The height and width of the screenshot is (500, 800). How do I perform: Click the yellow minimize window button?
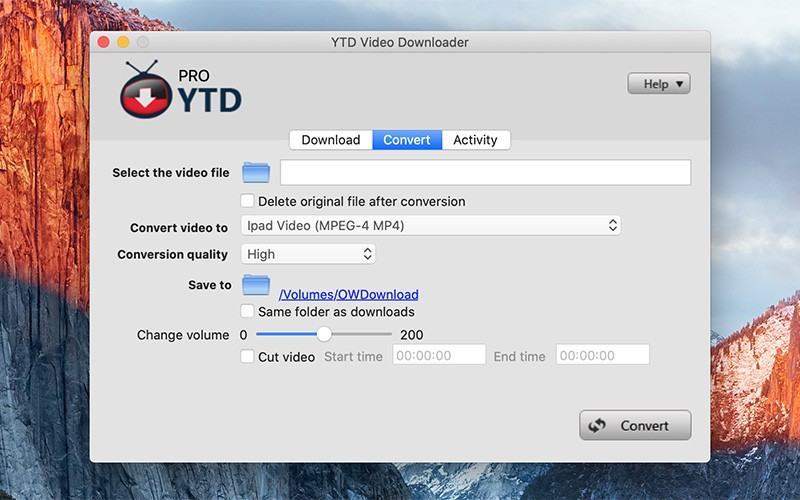click(123, 42)
